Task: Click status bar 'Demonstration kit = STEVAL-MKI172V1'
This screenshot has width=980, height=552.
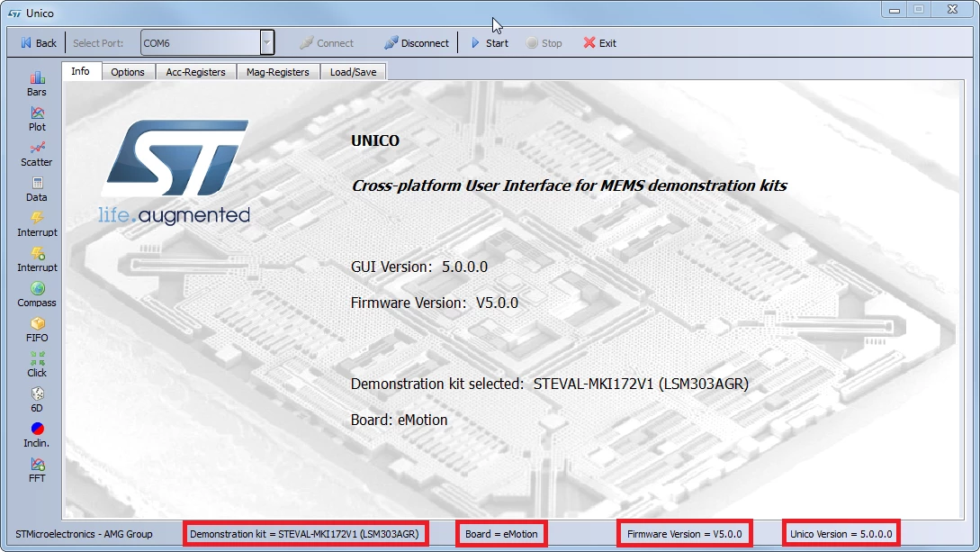Action: 305,534
